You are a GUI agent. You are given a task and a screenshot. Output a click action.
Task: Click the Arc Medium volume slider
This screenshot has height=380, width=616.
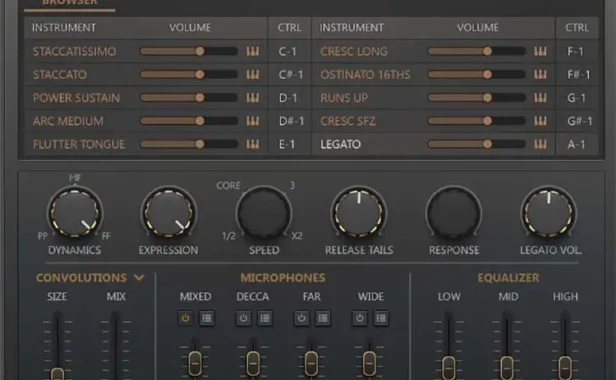pos(189,121)
